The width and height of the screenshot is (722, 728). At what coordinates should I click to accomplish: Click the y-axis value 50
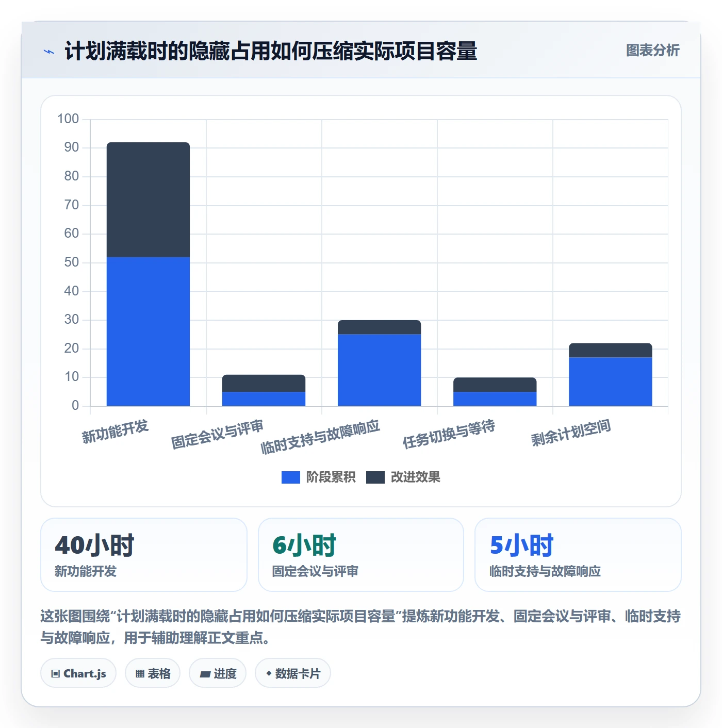[x=72, y=262]
